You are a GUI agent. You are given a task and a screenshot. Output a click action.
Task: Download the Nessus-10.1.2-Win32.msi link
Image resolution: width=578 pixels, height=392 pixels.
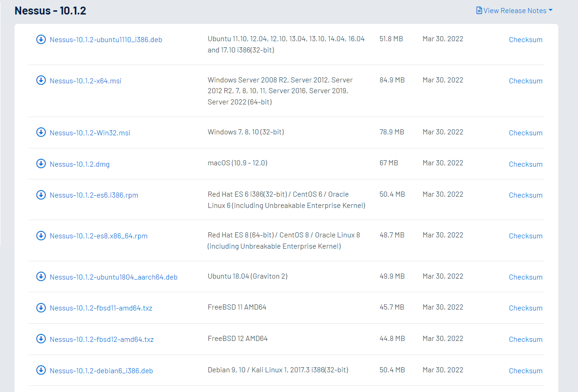click(90, 133)
